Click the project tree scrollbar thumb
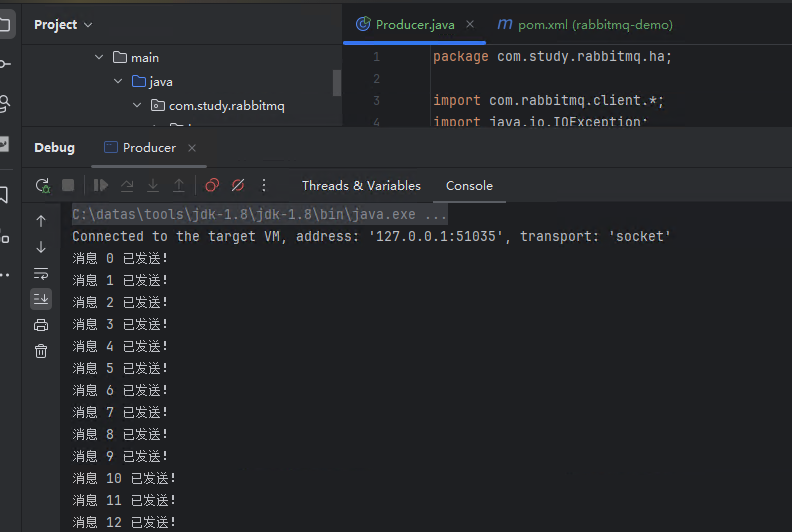The height and width of the screenshot is (532, 792). (x=337, y=83)
